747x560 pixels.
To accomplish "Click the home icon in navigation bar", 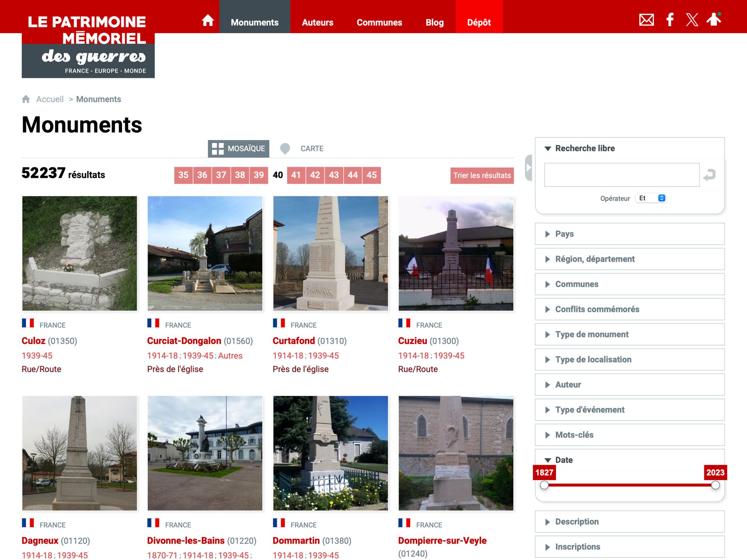I will pyautogui.click(x=208, y=21).
